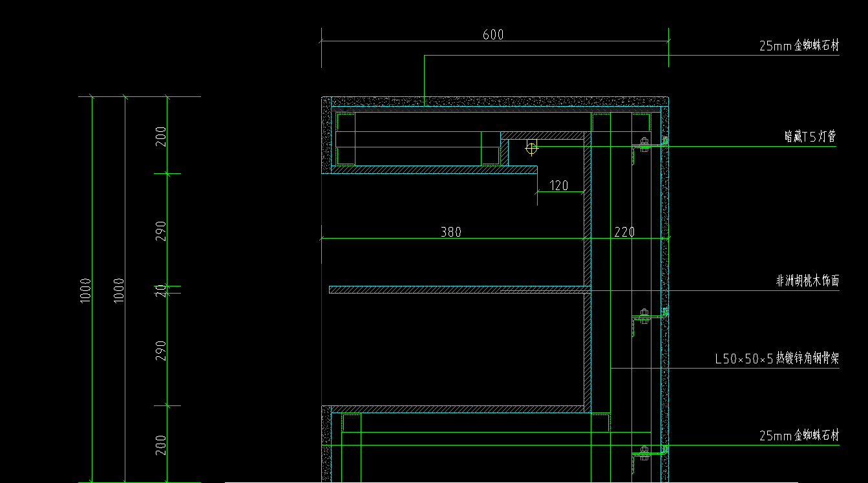This screenshot has width=868, height=483.
Task: Click the small 20 shelf thickness dimension
Action: pyautogui.click(x=161, y=290)
